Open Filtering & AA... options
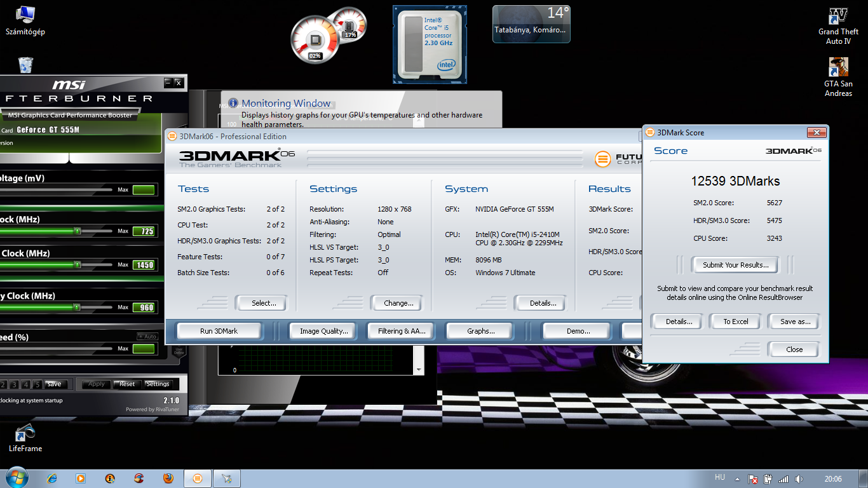This screenshot has width=868, height=488. 402,331
